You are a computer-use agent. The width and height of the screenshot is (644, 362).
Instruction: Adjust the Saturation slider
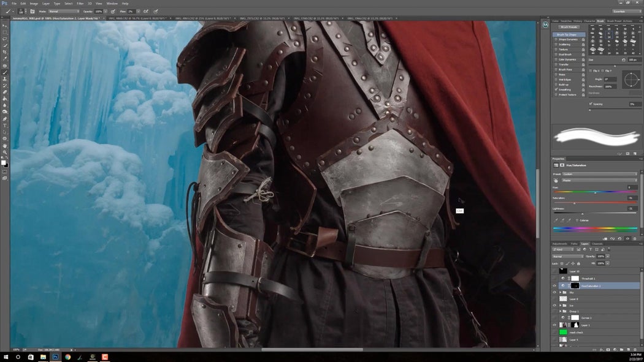[x=574, y=203]
